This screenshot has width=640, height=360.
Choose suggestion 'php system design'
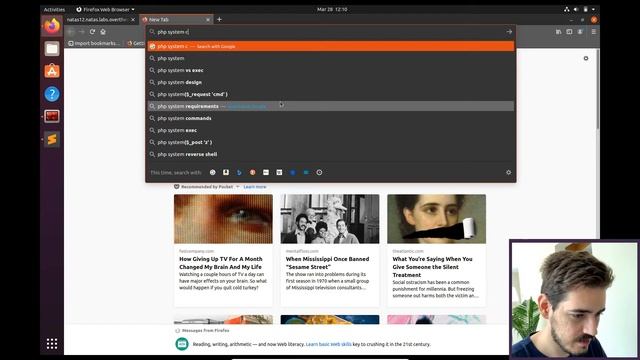tap(331, 82)
